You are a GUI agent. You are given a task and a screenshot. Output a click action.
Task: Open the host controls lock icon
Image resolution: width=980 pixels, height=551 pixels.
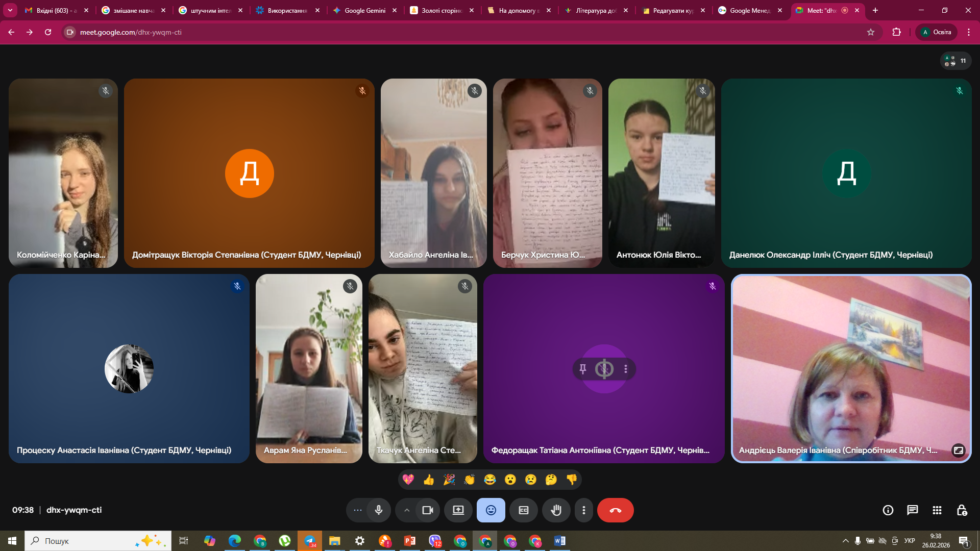pos(961,510)
